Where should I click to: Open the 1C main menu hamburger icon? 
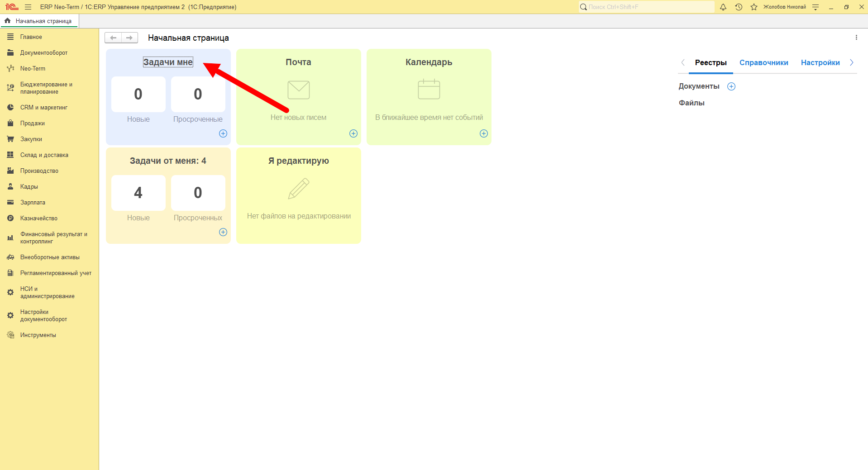[28, 7]
